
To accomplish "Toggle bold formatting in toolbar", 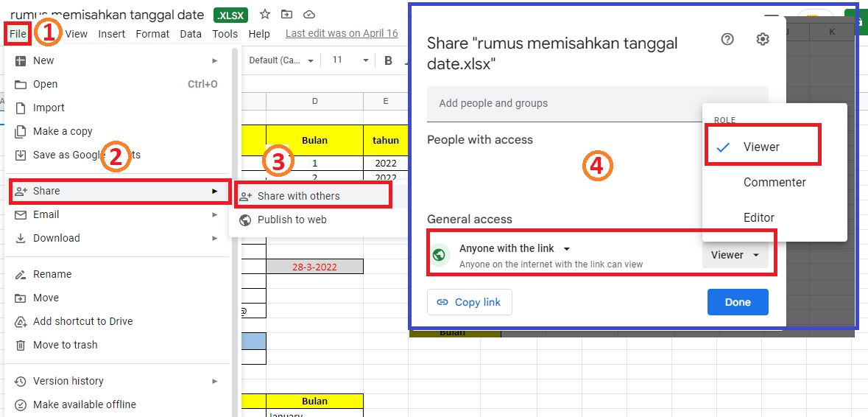I will 388,60.
